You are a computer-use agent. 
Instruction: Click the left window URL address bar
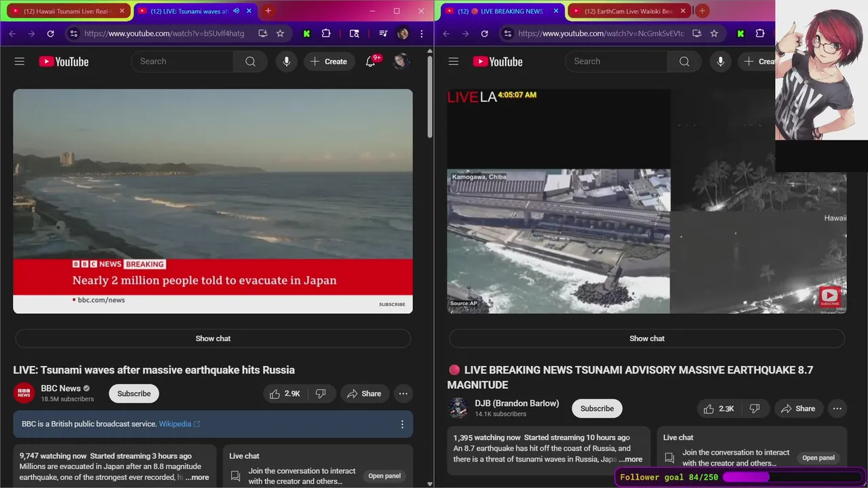point(164,33)
